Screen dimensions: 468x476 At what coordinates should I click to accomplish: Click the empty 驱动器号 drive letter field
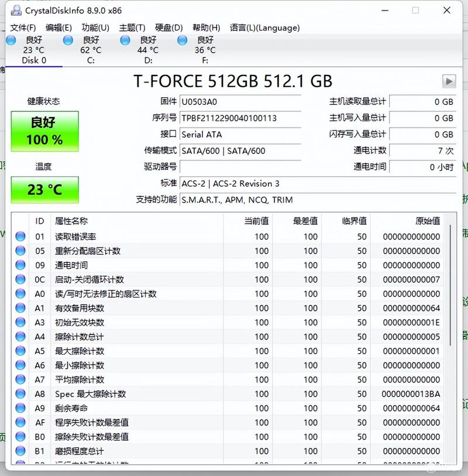[240, 167]
